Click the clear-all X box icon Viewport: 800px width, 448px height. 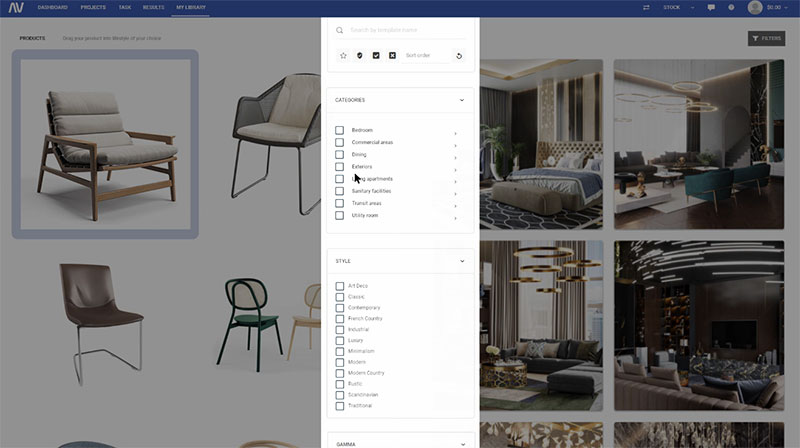click(x=392, y=56)
